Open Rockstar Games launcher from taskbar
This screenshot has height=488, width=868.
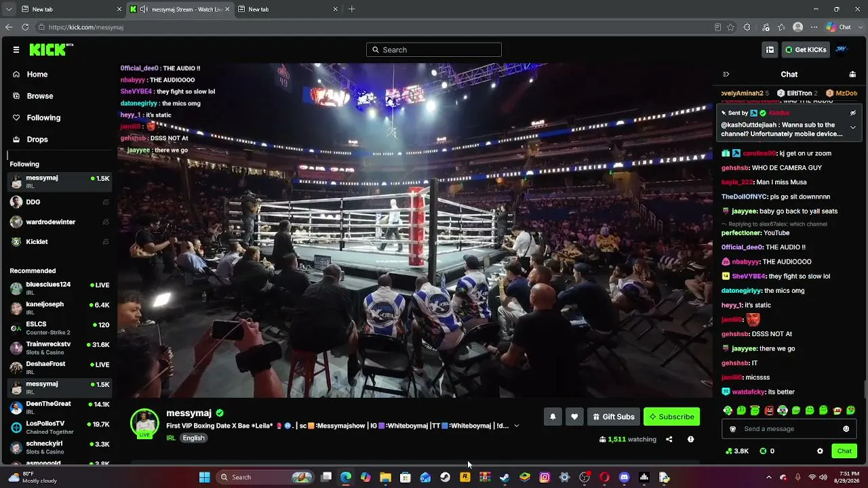(x=465, y=477)
